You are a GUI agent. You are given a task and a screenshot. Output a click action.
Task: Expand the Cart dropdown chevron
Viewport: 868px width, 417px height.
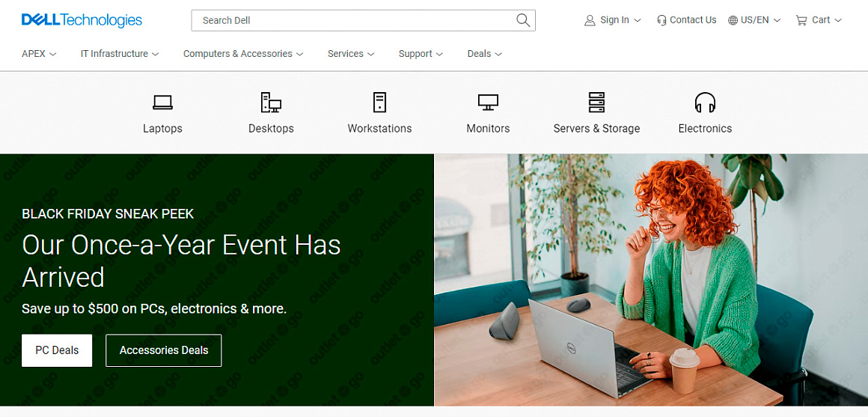tap(837, 20)
